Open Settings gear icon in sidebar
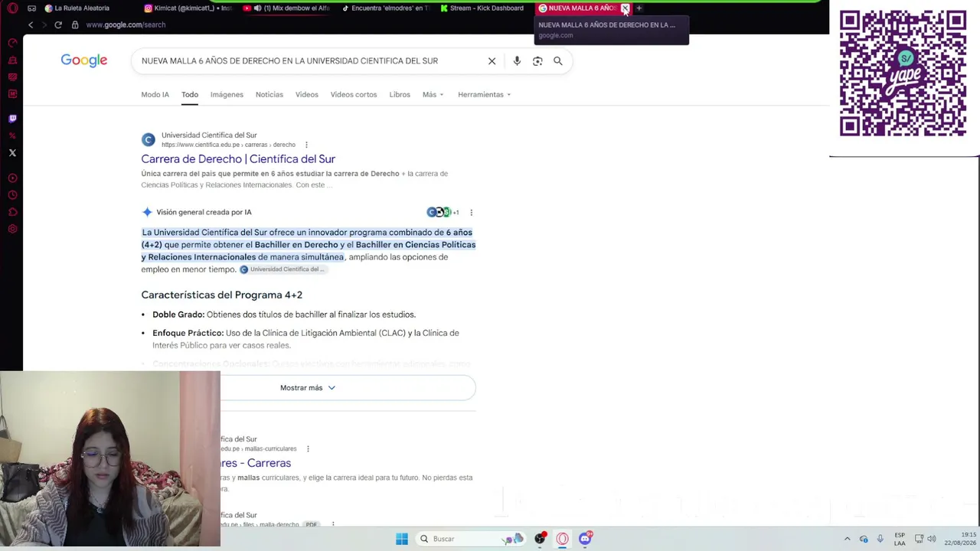980x551 pixels. point(12,229)
